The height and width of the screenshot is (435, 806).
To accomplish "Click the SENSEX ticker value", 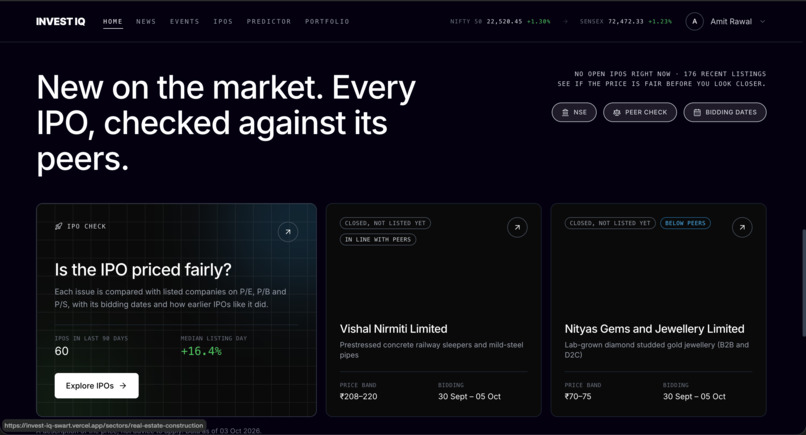I will tap(626, 22).
